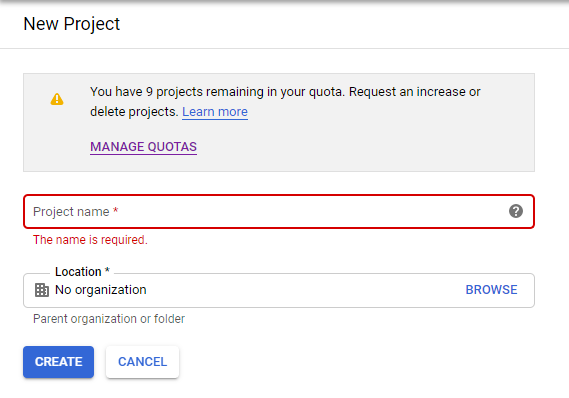Dismiss the form with the CANCEL button

(142, 362)
